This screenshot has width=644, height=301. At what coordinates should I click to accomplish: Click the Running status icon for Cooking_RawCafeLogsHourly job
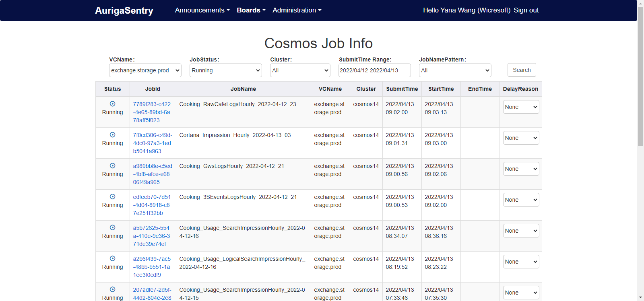click(113, 104)
